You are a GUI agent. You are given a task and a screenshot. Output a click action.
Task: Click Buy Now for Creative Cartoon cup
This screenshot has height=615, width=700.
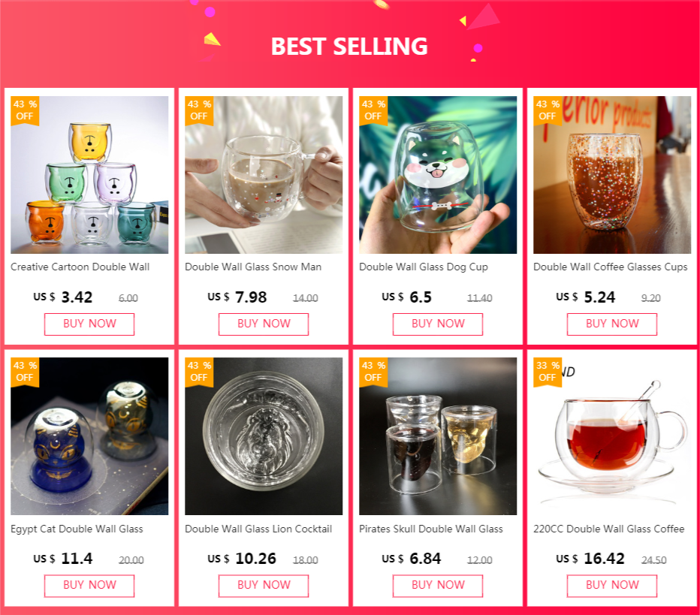89,324
